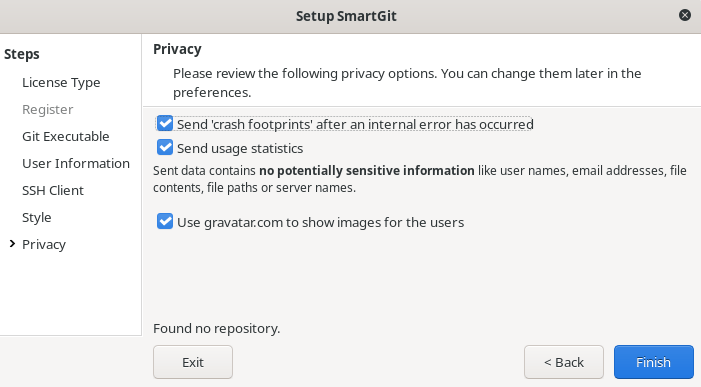Viewport: 701px width, 387px height.
Task: Click the arrow marker beside Privacy step
Action: [13, 244]
